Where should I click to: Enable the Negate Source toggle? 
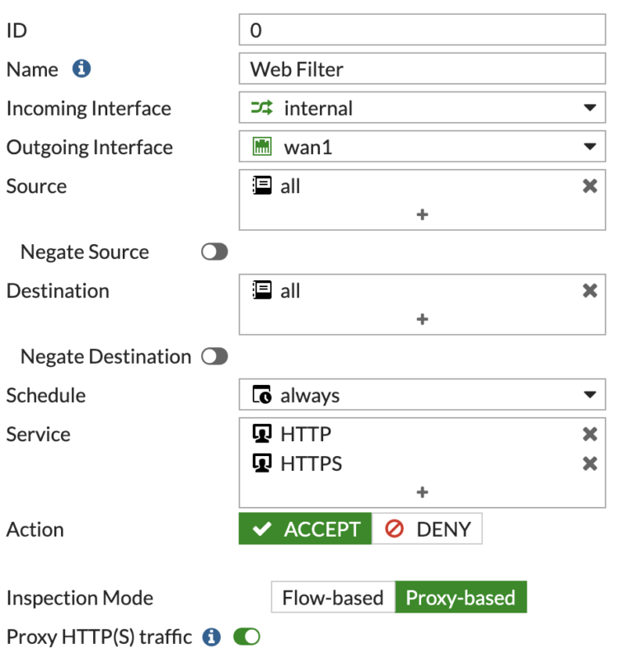pos(213,251)
